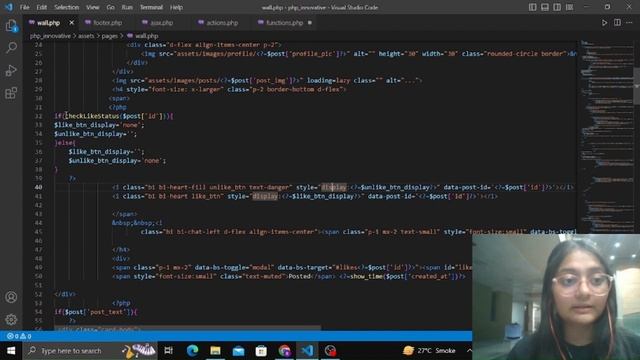Switch to the ajax.php tab

tap(162, 23)
